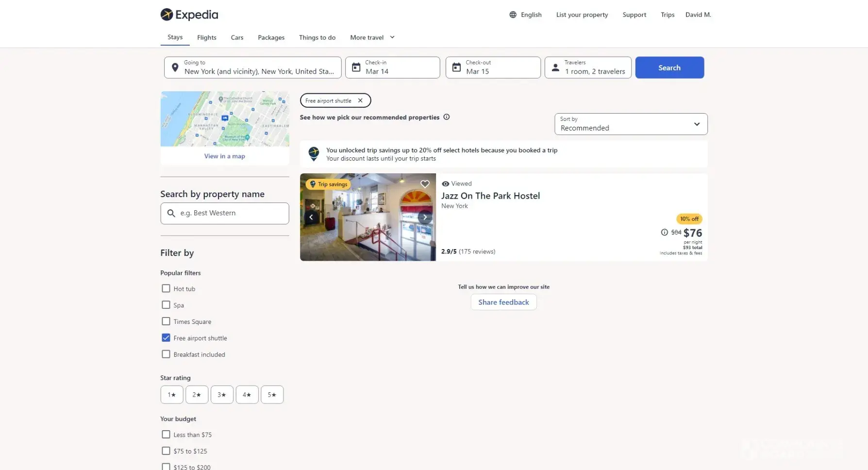
Task: Save Jazz On The Park Hostel with heart icon
Action: tap(425, 184)
